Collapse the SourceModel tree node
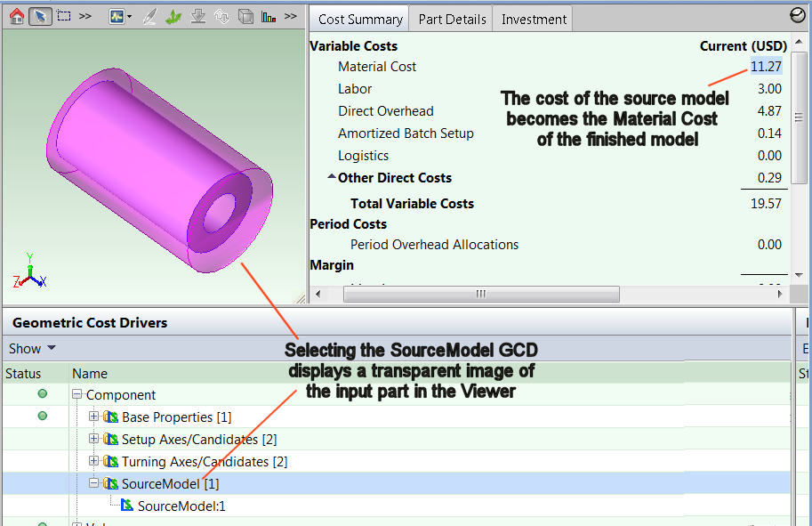This screenshot has width=812, height=526. [x=94, y=483]
